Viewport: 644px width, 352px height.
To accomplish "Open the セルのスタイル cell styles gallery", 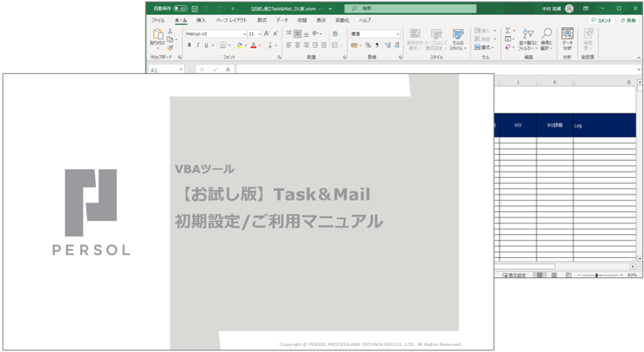I will coord(458,40).
